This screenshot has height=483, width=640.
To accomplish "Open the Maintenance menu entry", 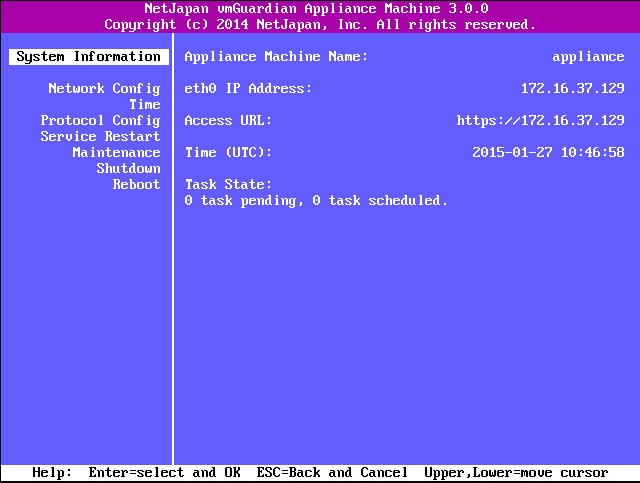I will point(116,152).
